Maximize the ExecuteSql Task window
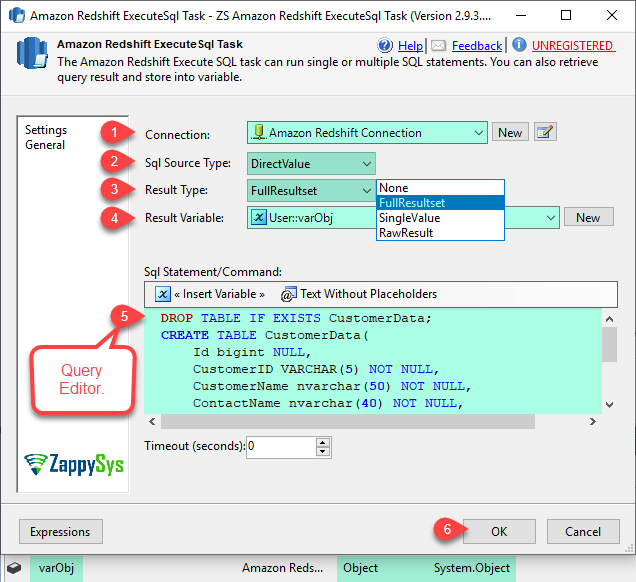The width and height of the screenshot is (636, 582). [566, 15]
